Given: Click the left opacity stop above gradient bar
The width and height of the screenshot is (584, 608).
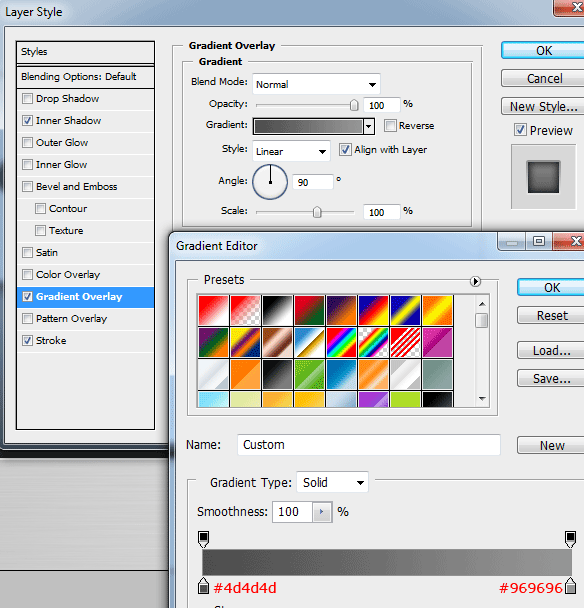Looking at the screenshot, I should (203, 539).
